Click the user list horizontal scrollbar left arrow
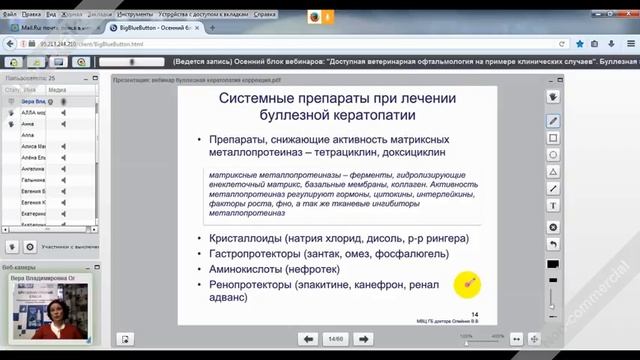The image size is (640, 360). (5, 230)
